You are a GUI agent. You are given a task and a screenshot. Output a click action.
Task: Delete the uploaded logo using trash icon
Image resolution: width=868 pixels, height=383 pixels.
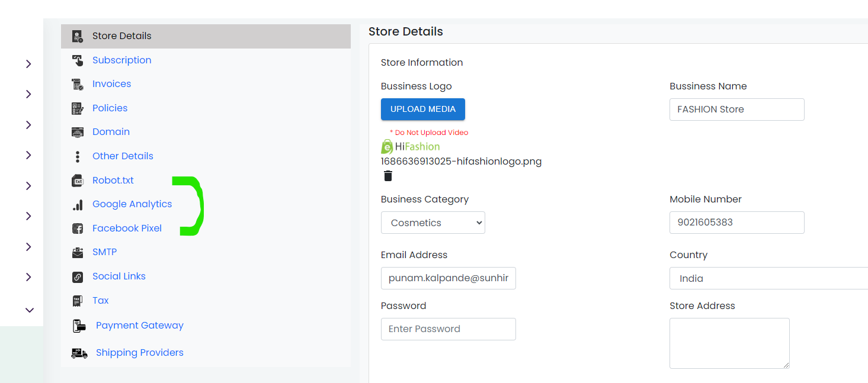pos(388,176)
